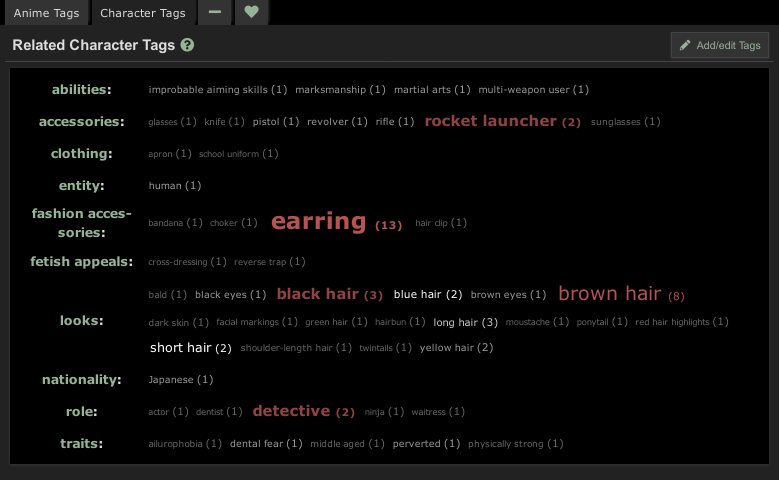Image resolution: width=779 pixels, height=480 pixels.
Task: Click the Add/edit Tags button
Action: coord(720,46)
